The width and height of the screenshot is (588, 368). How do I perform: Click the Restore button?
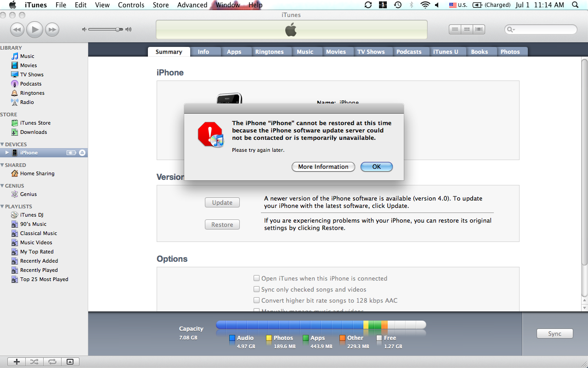[222, 224]
